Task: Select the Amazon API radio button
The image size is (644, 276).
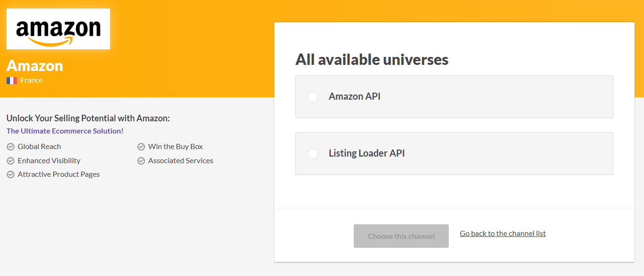Action: [312, 96]
